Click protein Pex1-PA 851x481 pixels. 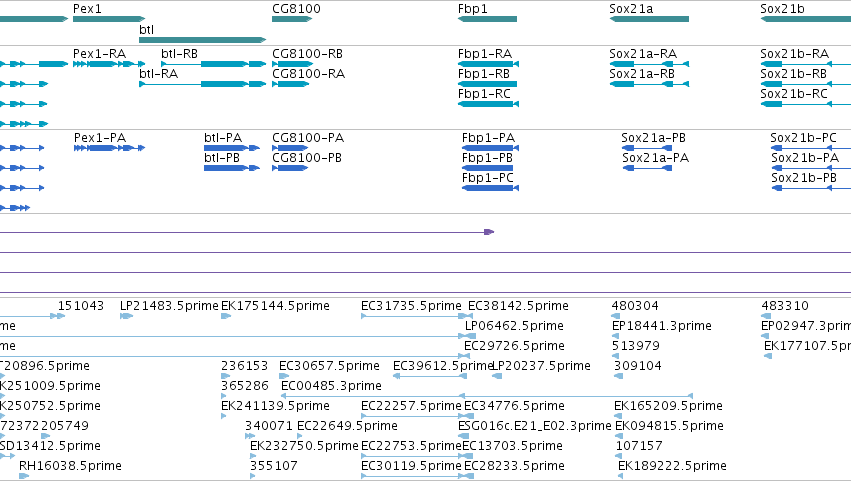100,138
